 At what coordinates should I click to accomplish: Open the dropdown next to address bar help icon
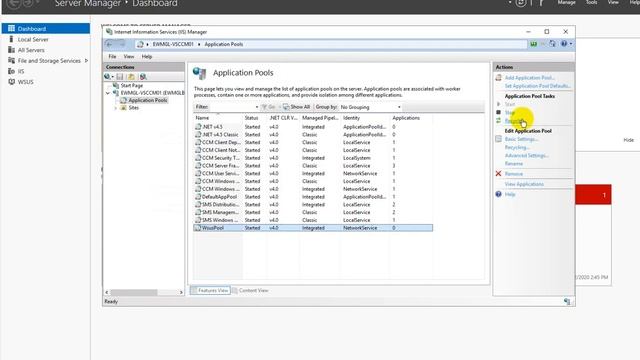(x=571, y=44)
